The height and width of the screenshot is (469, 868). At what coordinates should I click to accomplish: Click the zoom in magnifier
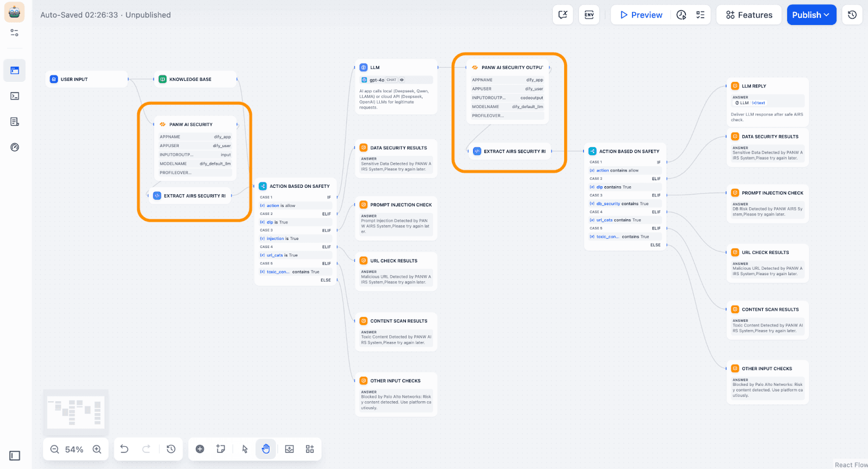pos(97,449)
